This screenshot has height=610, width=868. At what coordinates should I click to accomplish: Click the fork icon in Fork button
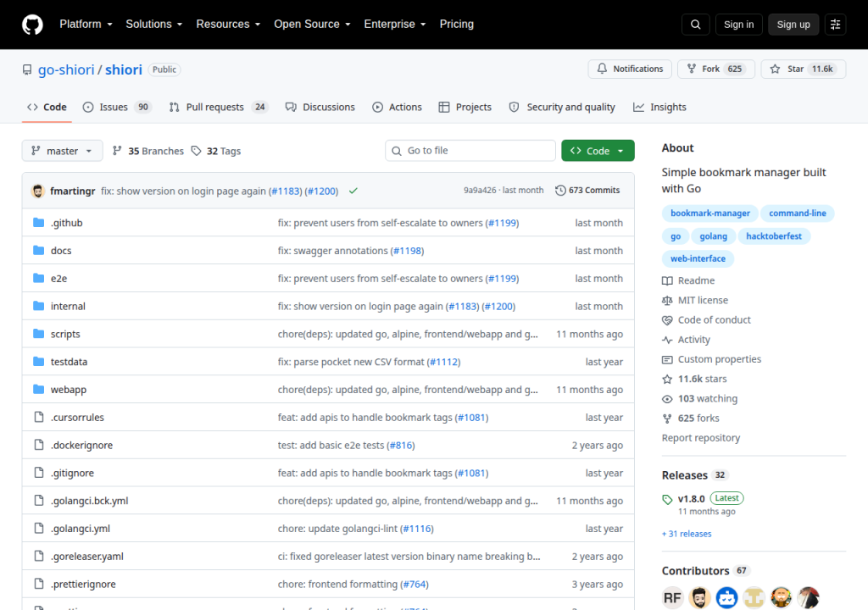click(692, 69)
